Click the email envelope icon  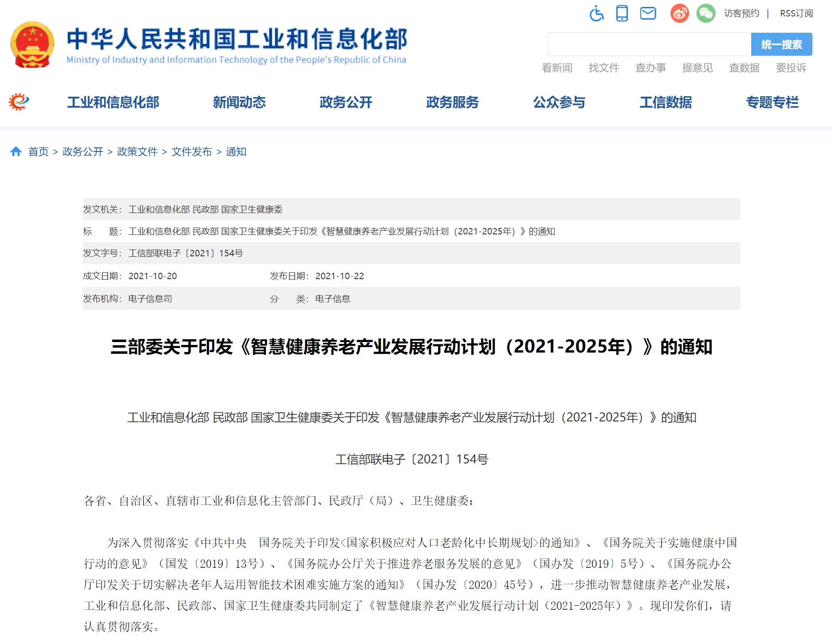(648, 13)
